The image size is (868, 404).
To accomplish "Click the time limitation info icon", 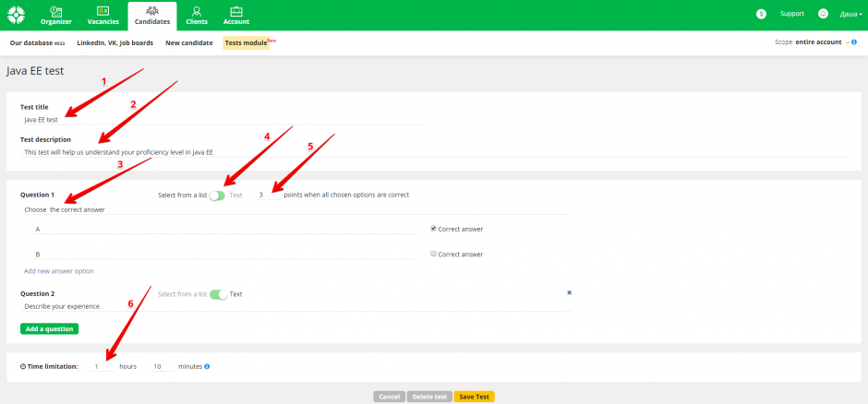I will (207, 366).
